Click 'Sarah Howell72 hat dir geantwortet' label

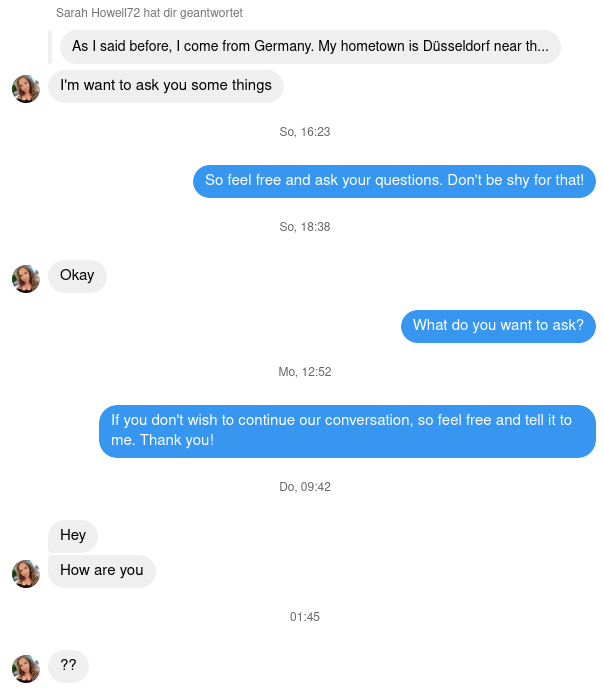click(149, 13)
